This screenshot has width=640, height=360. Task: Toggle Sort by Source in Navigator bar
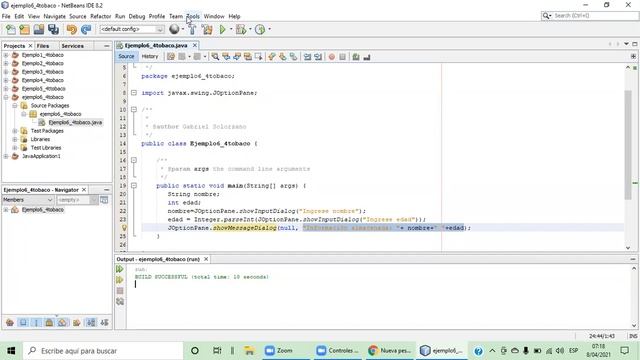tap(104, 322)
